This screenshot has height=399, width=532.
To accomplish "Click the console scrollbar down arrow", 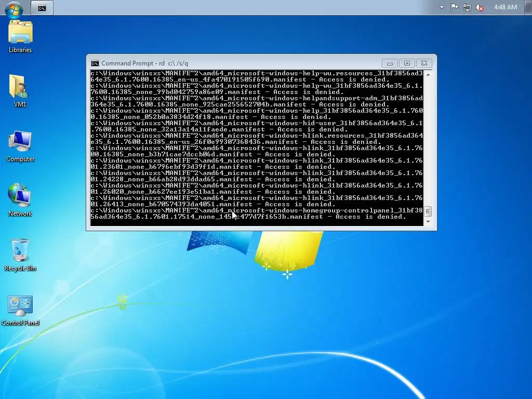I will pyautogui.click(x=428, y=222).
